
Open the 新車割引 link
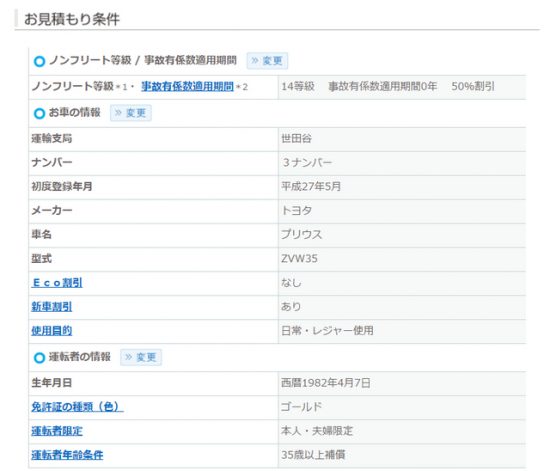[52, 307]
